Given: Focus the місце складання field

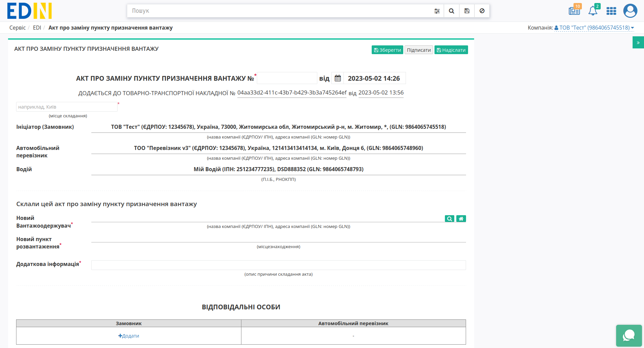Looking at the screenshot, I should pyautogui.click(x=67, y=107).
